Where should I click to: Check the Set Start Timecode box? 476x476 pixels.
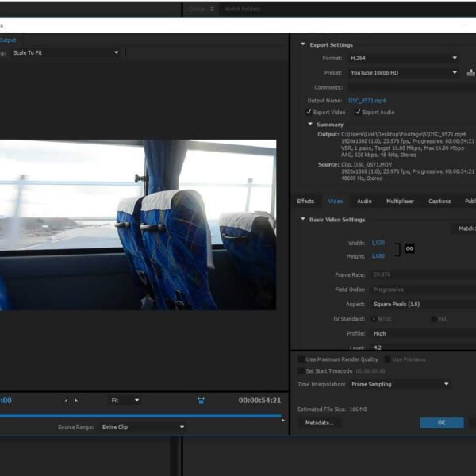tap(301, 370)
